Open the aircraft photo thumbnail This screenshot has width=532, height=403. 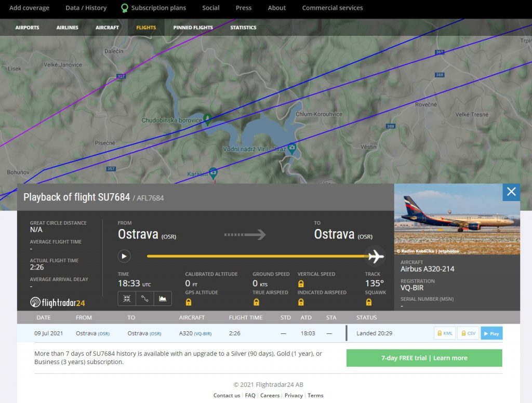[457, 219]
